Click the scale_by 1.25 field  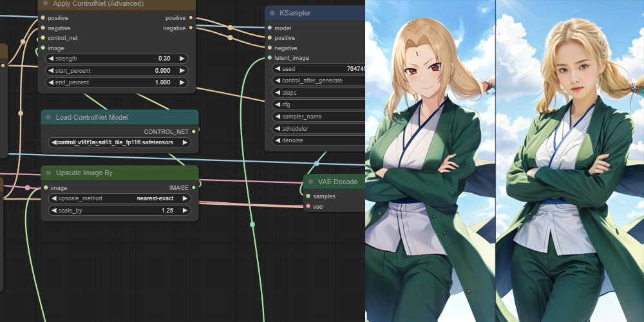click(x=119, y=211)
